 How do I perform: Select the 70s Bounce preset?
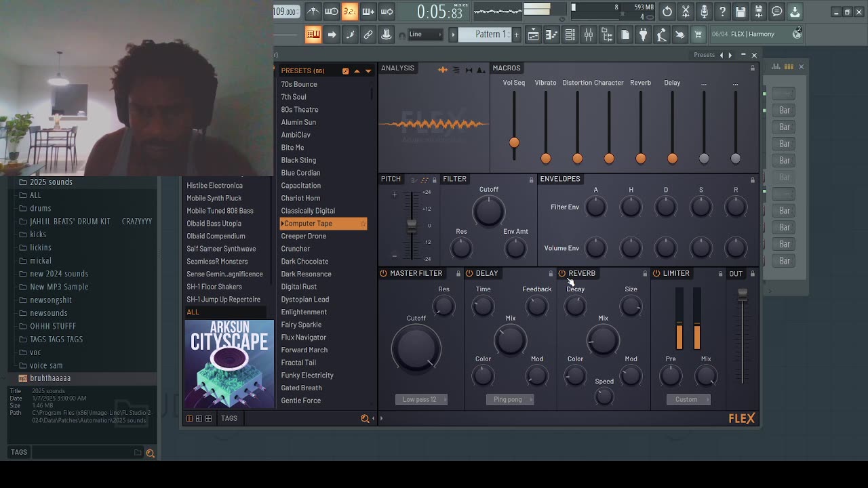pyautogui.click(x=299, y=84)
